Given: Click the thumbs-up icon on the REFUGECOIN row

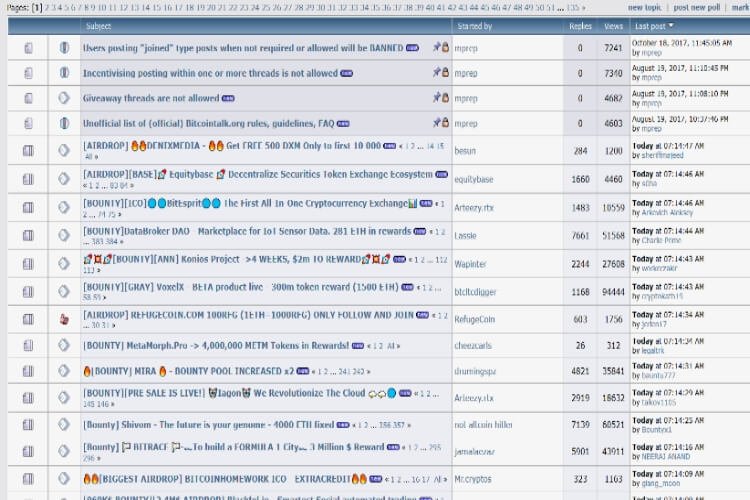Looking at the screenshot, I should (64, 319).
